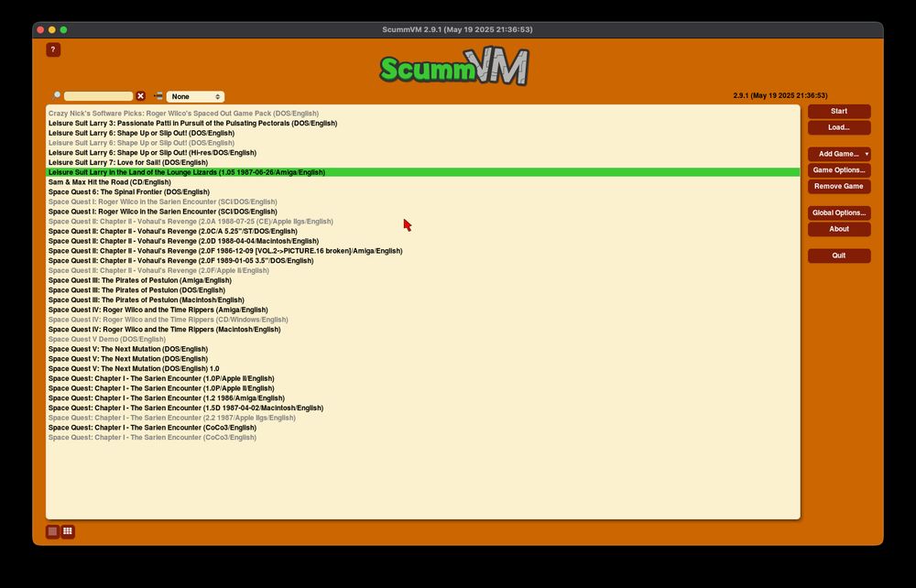Select Space Quest II PICTURE.16 broken Amiga entry

(423, 251)
